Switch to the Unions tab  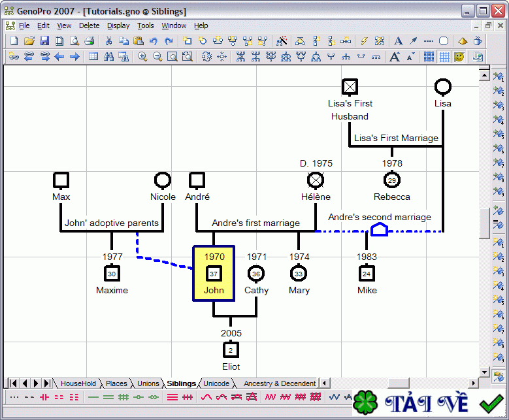tap(148, 383)
